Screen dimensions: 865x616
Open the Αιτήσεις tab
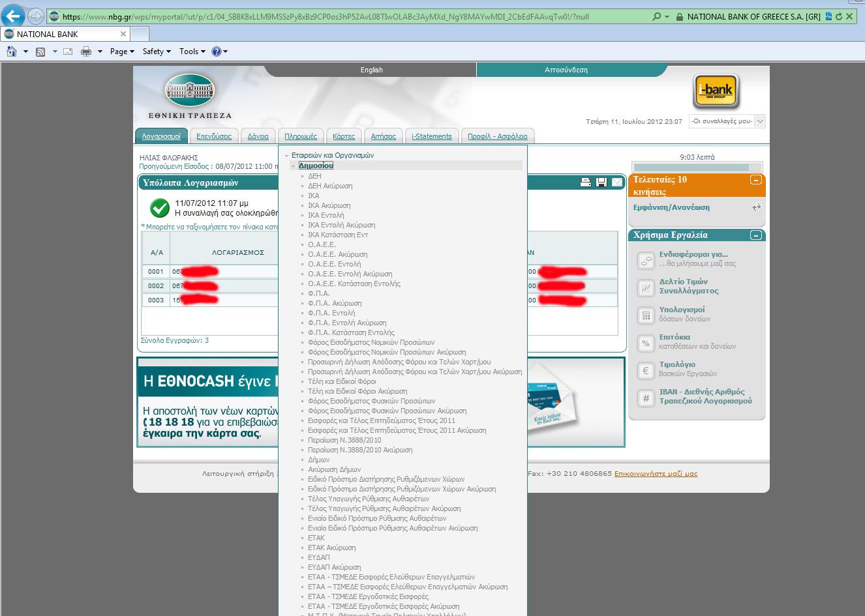(x=384, y=136)
